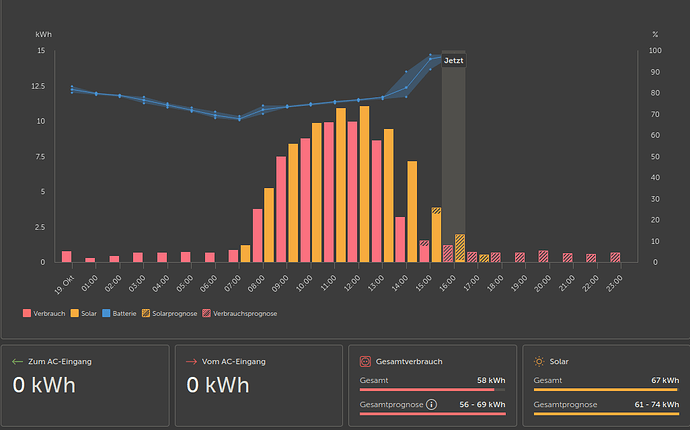The width and height of the screenshot is (690, 430).
Task: Click the Solar legend label
Action: 89,313
